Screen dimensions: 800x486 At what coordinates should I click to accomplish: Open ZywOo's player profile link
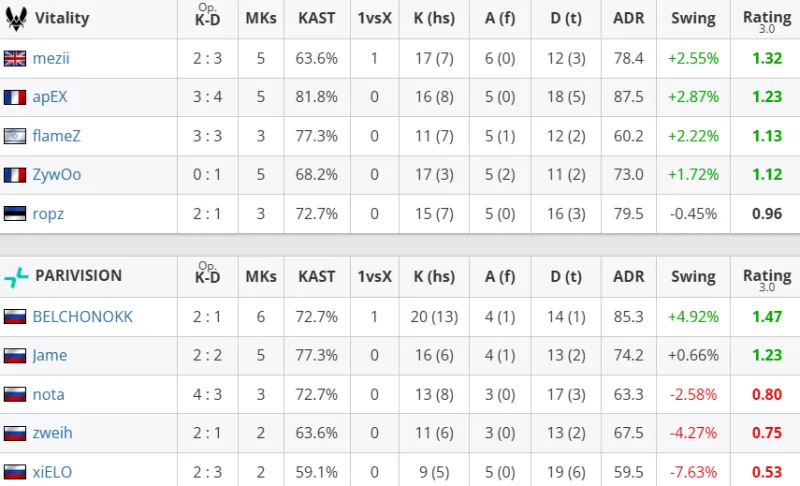(x=57, y=174)
